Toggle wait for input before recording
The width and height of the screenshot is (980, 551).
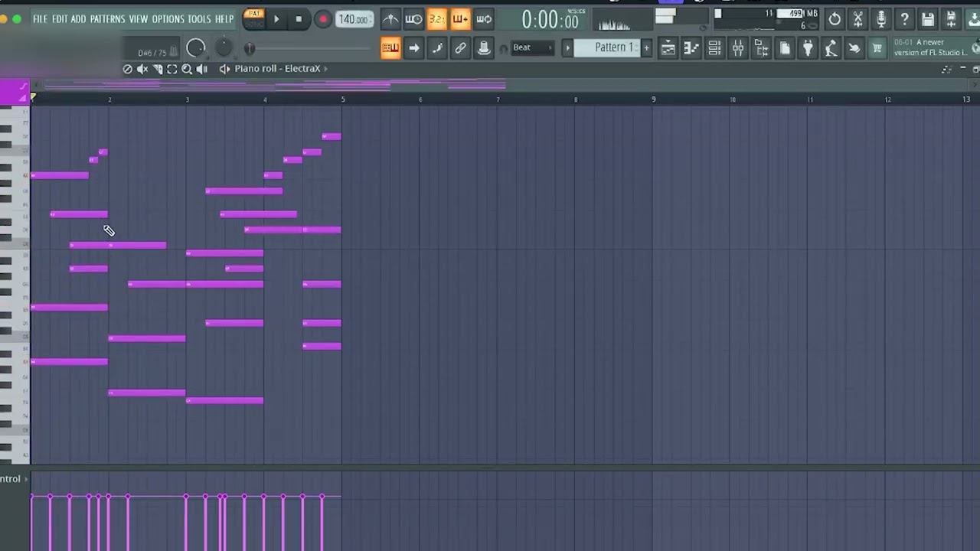[413, 19]
